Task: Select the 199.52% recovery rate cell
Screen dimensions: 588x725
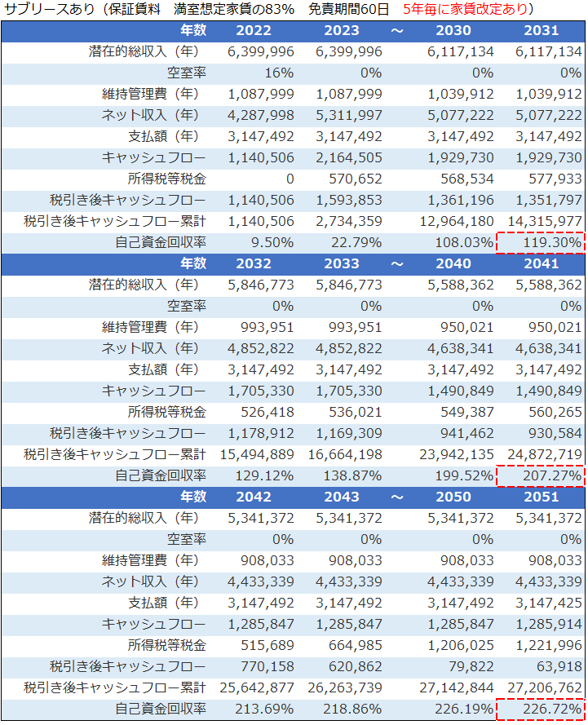Action: [462, 475]
